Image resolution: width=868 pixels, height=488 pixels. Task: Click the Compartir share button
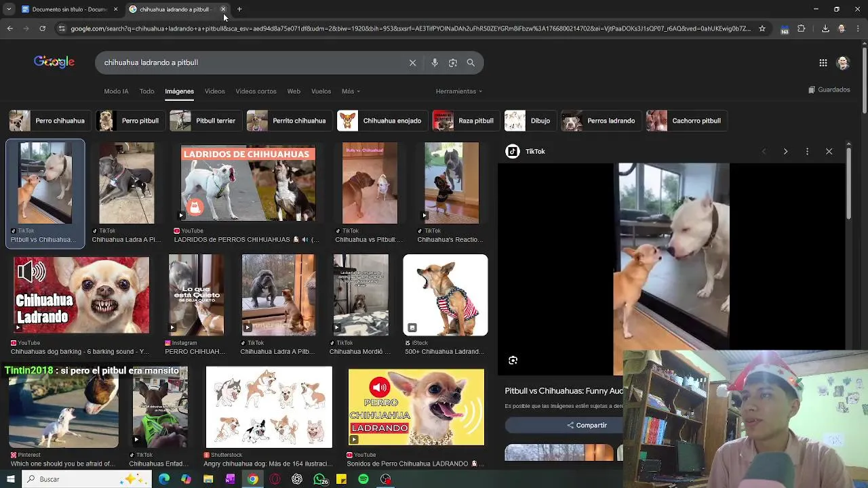click(587, 425)
